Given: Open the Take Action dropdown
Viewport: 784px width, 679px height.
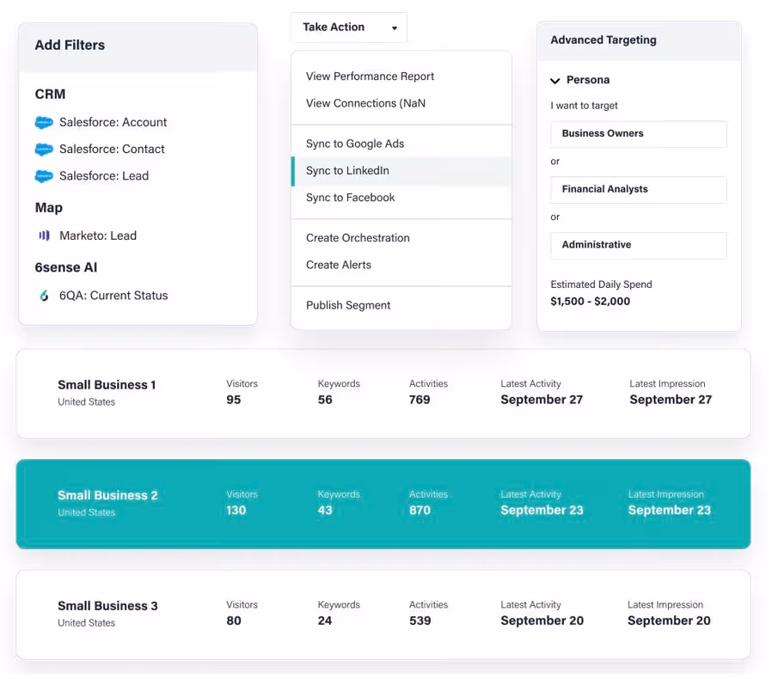Looking at the screenshot, I should click(349, 28).
